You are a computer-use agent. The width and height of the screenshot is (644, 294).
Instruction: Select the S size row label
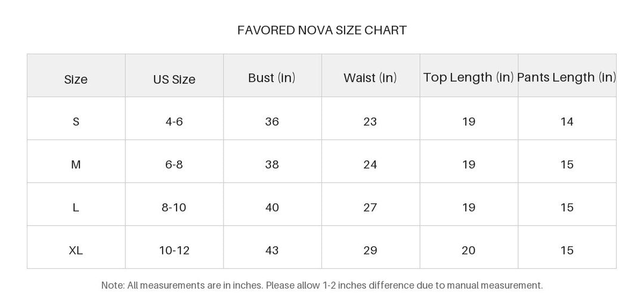click(76, 122)
